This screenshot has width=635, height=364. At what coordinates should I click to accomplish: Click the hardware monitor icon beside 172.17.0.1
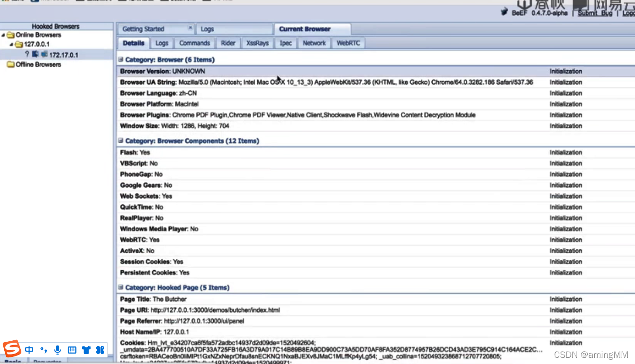(x=44, y=55)
